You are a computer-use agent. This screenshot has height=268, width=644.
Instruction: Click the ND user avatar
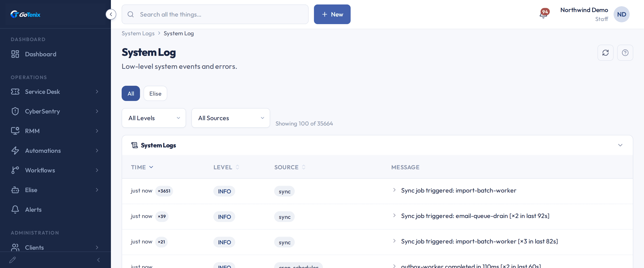(621, 14)
